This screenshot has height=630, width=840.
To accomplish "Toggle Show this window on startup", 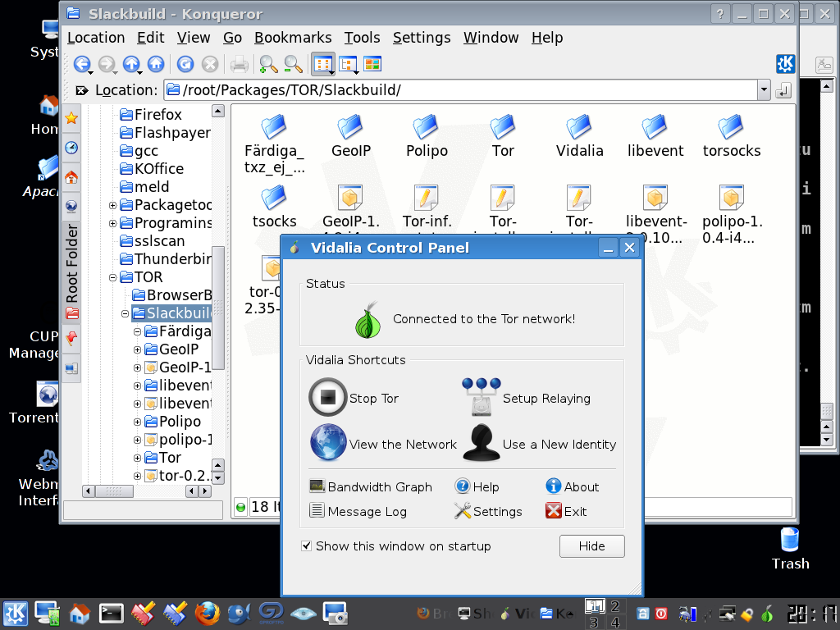I will [307, 546].
